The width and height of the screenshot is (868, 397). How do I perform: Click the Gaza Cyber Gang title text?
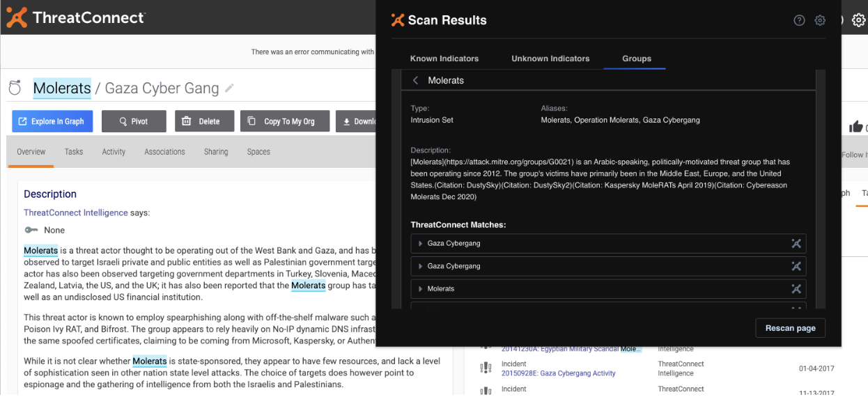162,88
